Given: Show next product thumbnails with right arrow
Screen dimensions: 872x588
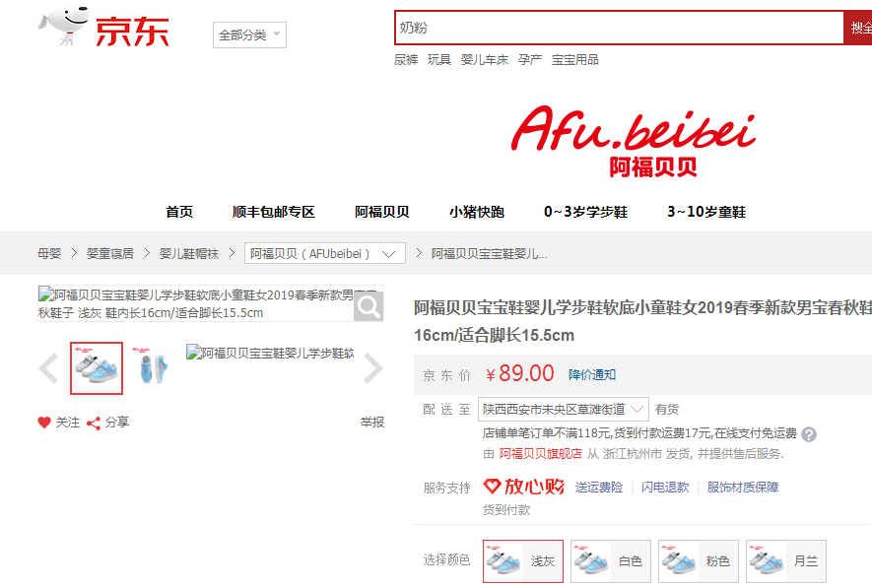Looking at the screenshot, I should pos(372,368).
